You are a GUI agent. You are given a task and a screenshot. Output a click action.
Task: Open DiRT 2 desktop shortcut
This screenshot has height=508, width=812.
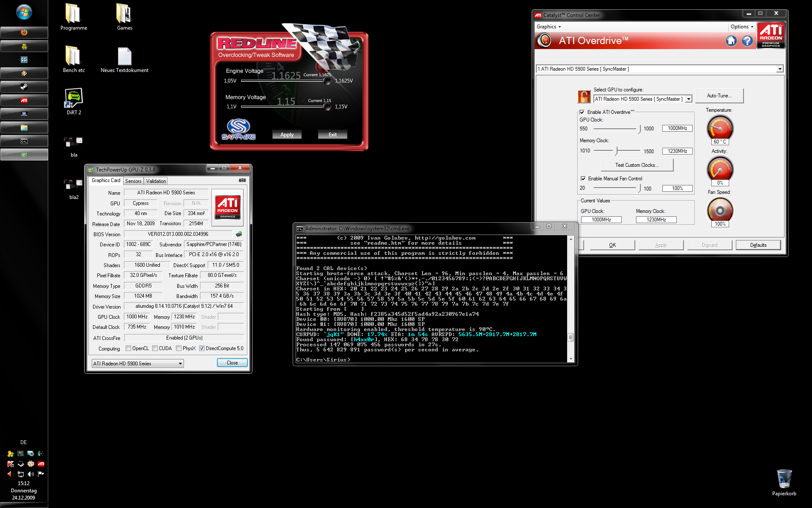click(x=74, y=98)
